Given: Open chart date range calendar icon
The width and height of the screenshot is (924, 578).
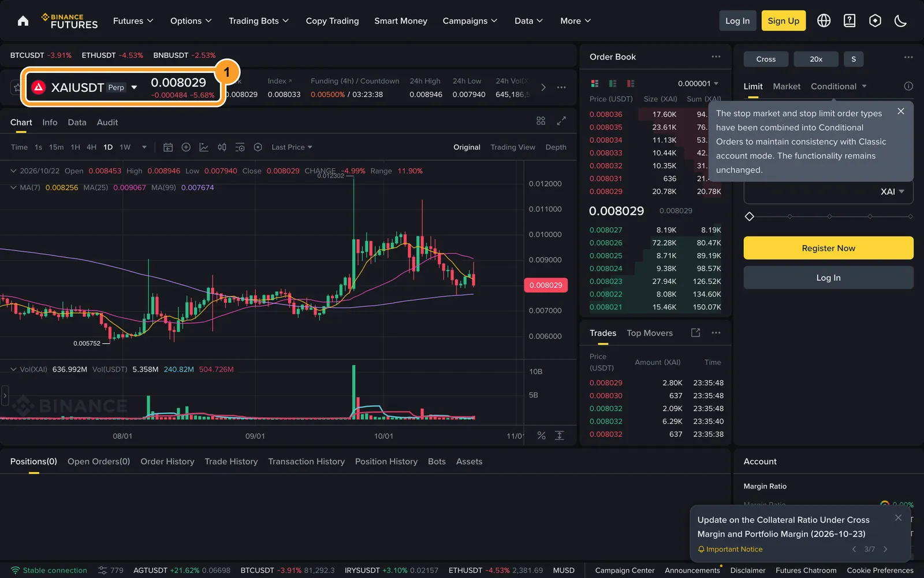Looking at the screenshot, I should (168, 147).
